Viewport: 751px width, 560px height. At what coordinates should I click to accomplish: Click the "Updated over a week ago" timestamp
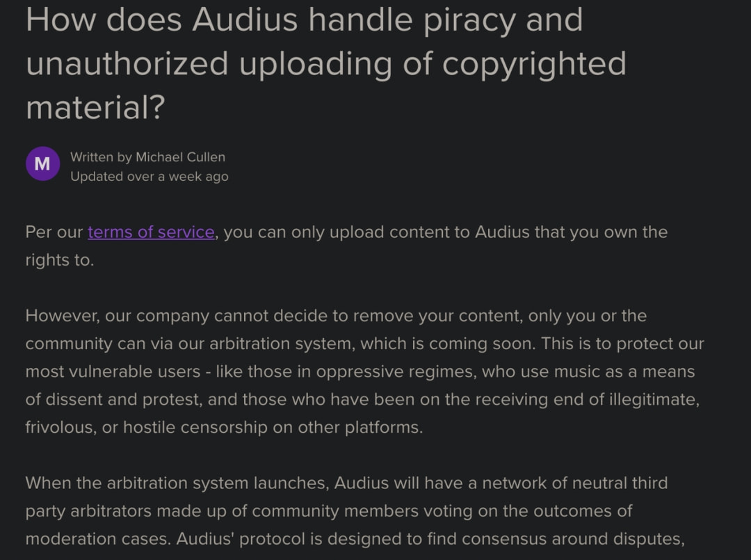[x=149, y=177]
